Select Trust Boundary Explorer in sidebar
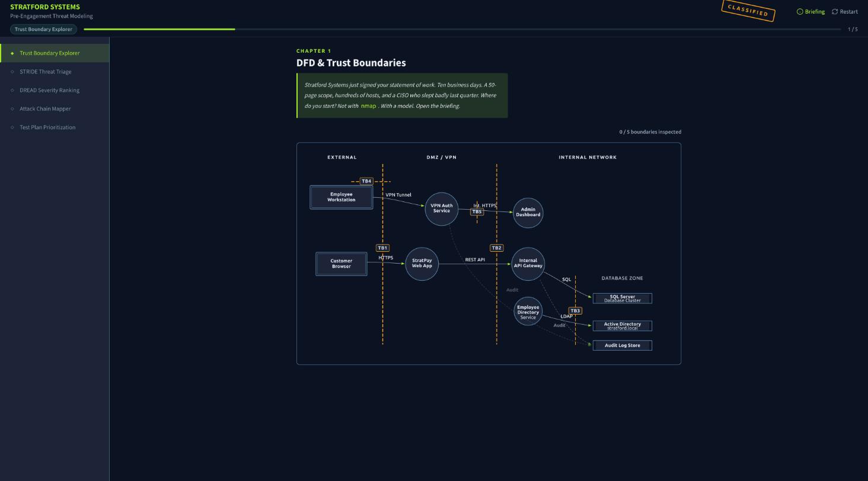 [55, 53]
